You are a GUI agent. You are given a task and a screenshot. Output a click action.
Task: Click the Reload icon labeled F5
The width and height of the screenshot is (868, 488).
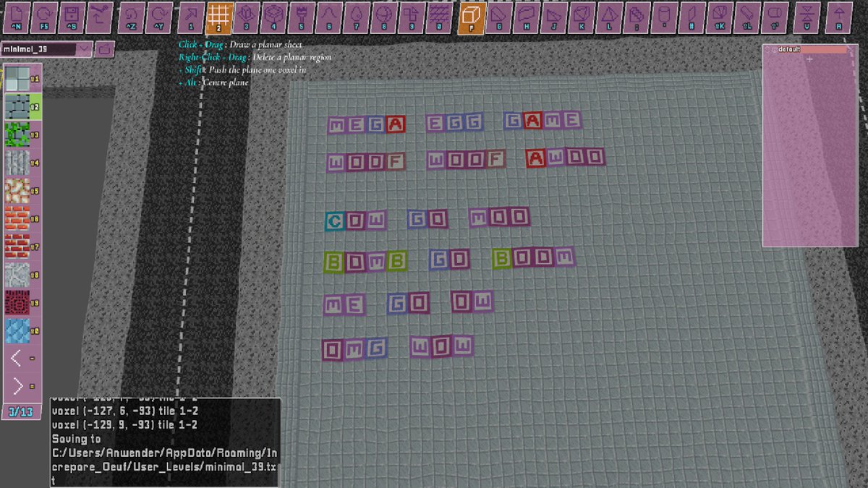coord(44,17)
